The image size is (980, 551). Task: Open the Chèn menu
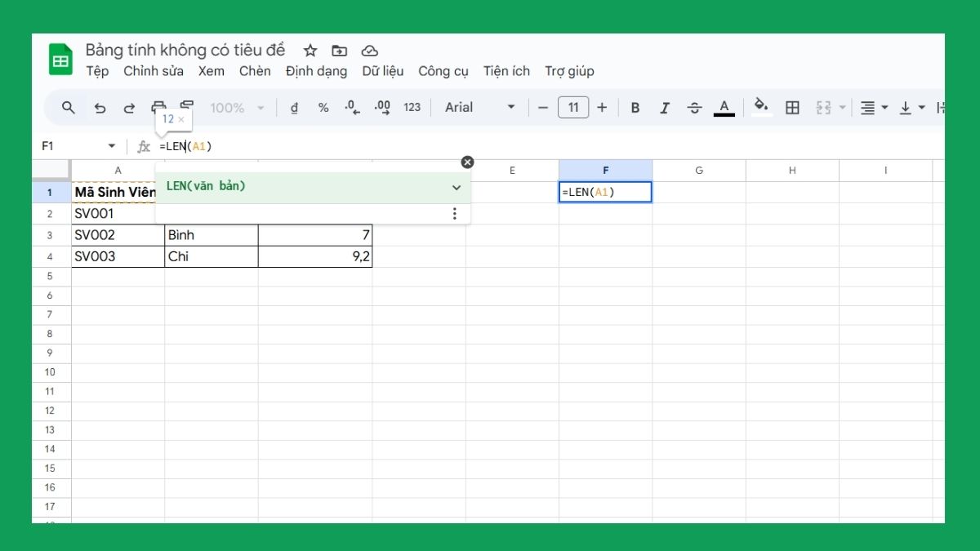(255, 72)
